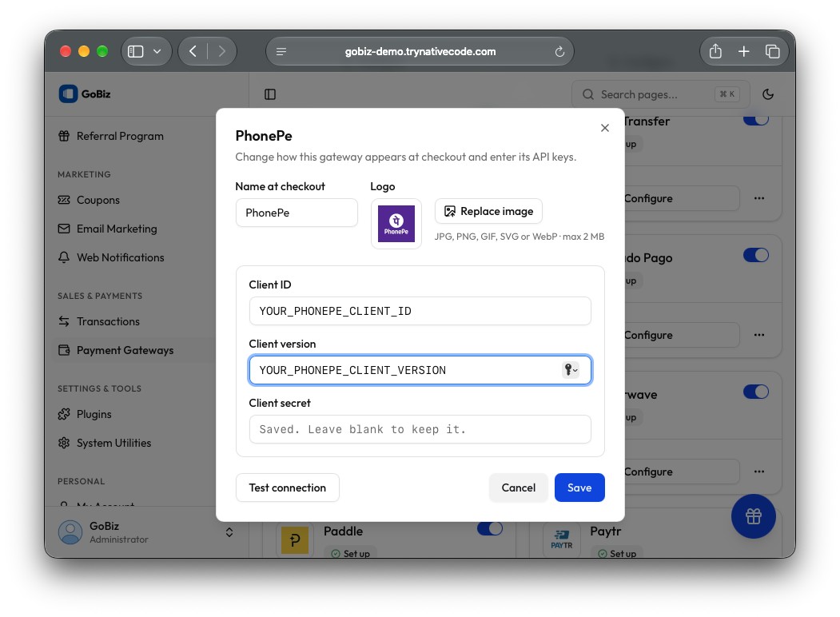
Task: Click Replace image button
Action: [x=488, y=211]
